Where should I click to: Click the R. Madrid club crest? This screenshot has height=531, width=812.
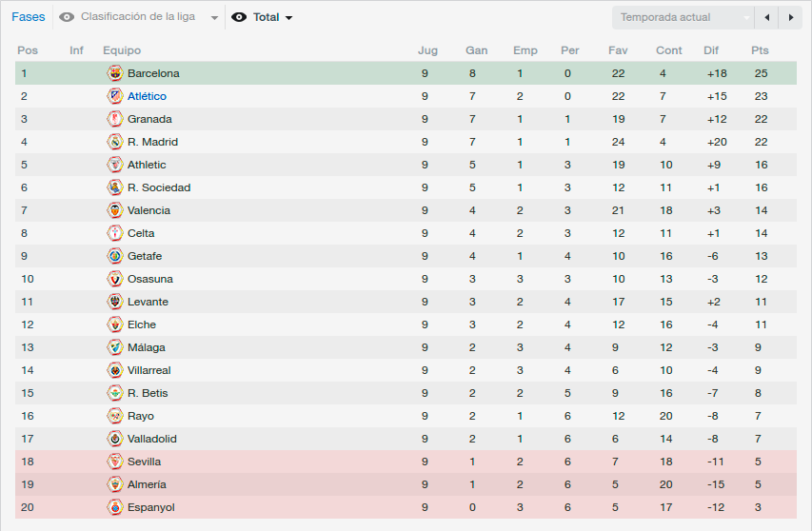click(x=115, y=142)
